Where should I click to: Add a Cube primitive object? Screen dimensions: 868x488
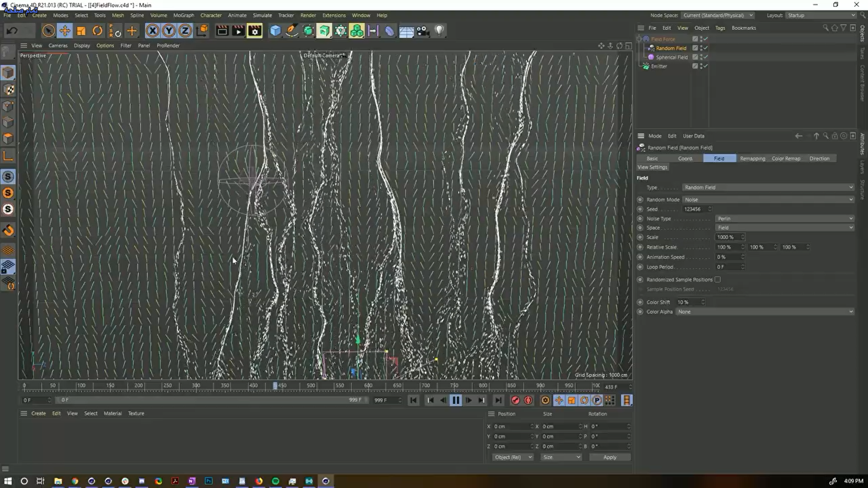(275, 31)
